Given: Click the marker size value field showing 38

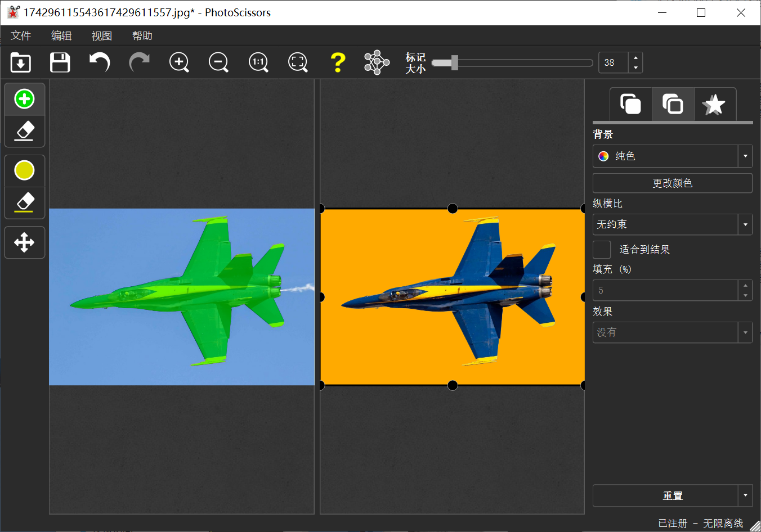Looking at the screenshot, I should tap(613, 62).
